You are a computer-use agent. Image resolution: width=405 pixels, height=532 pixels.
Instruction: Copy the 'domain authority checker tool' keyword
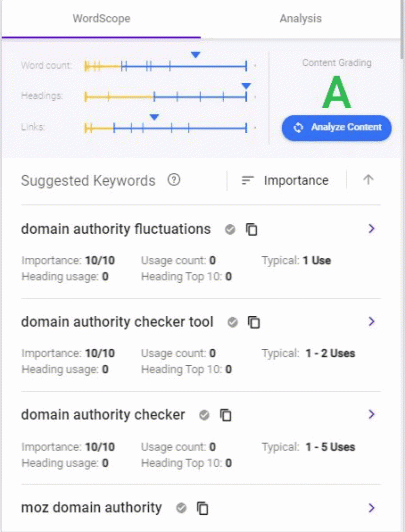254,322
